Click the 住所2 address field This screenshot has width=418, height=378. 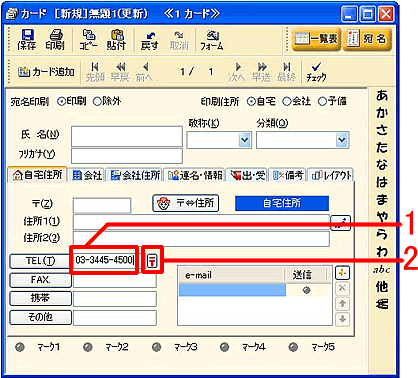click(x=201, y=239)
